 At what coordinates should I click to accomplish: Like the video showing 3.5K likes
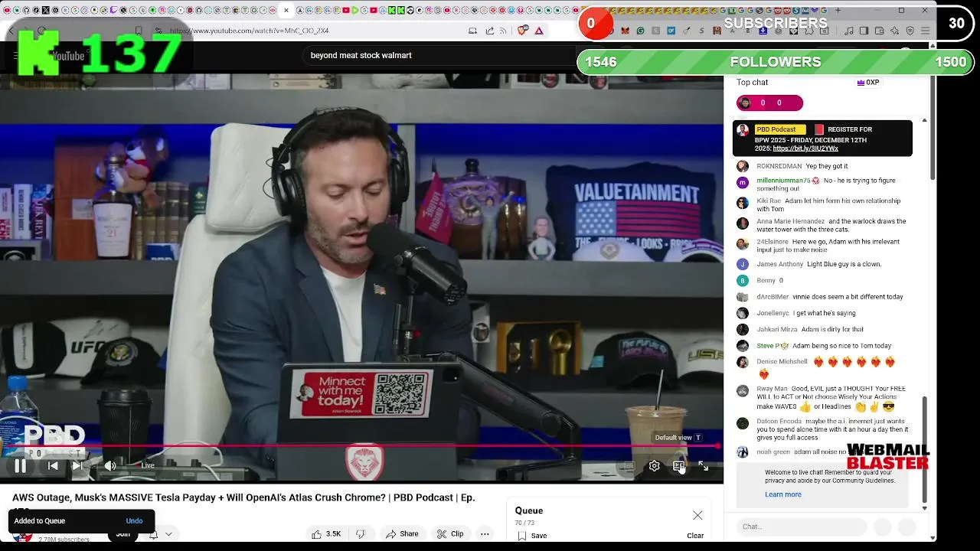coord(326,533)
